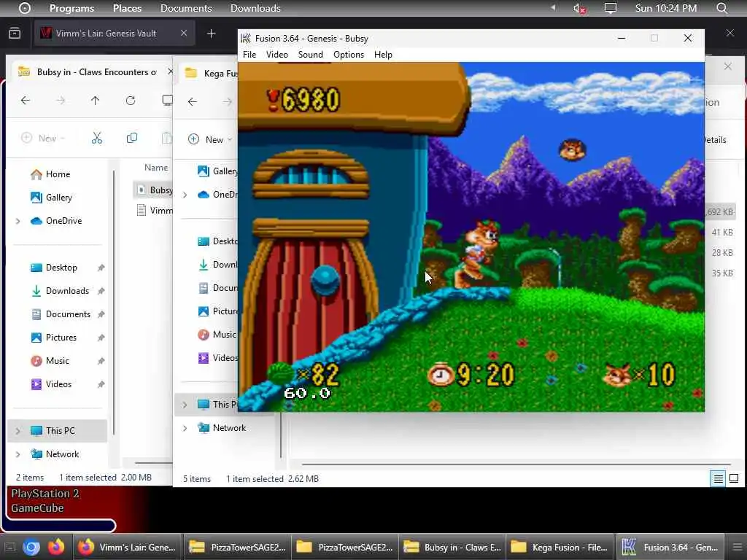Screen dimensions: 747x560
Task: Click the Kega Fusion title bar icon
Action: tap(245, 38)
